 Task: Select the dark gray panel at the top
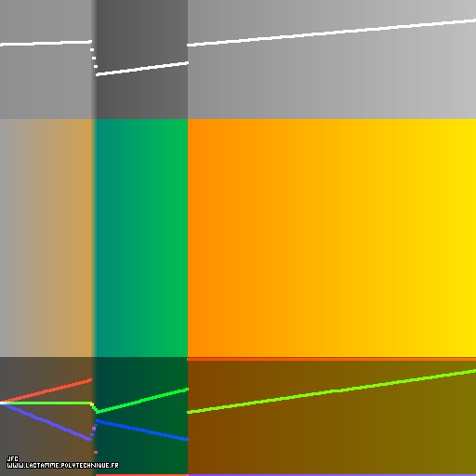coord(141,59)
